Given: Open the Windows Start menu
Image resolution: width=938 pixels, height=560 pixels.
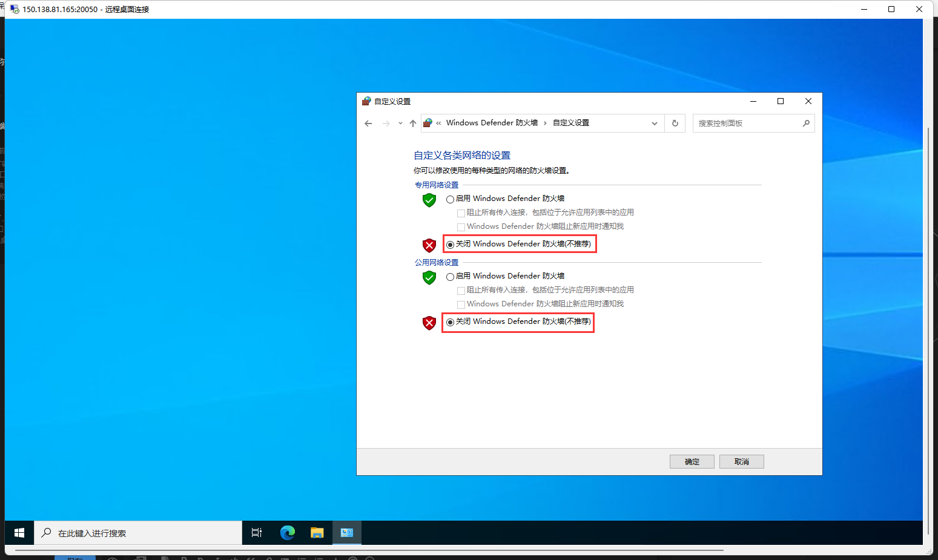Looking at the screenshot, I should (19, 533).
